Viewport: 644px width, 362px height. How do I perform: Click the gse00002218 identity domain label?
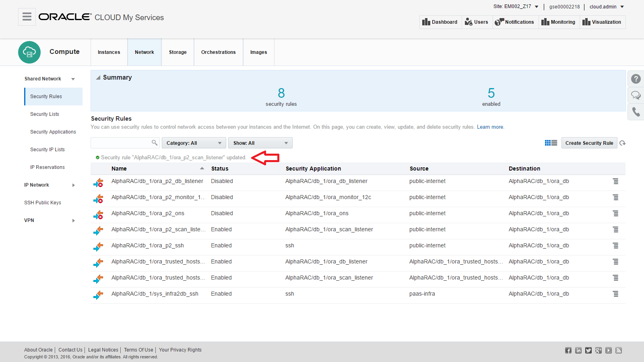(564, 7)
